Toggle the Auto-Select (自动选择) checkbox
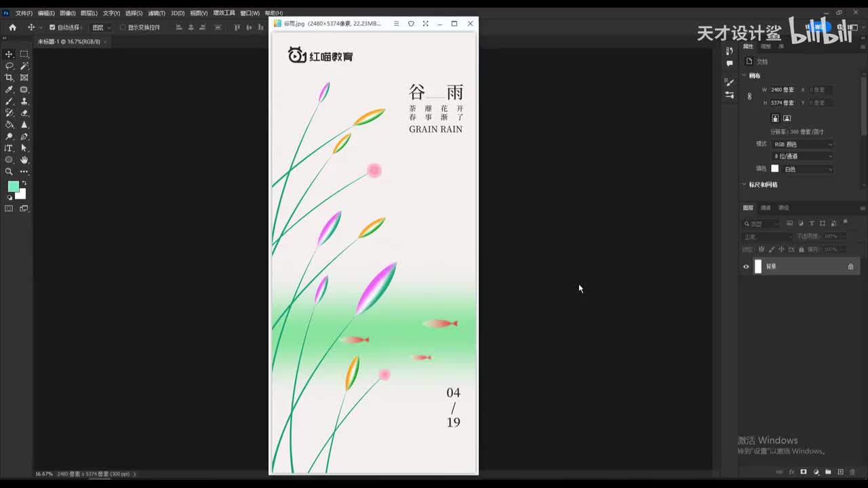868x488 pixels. tap(52, 28)
